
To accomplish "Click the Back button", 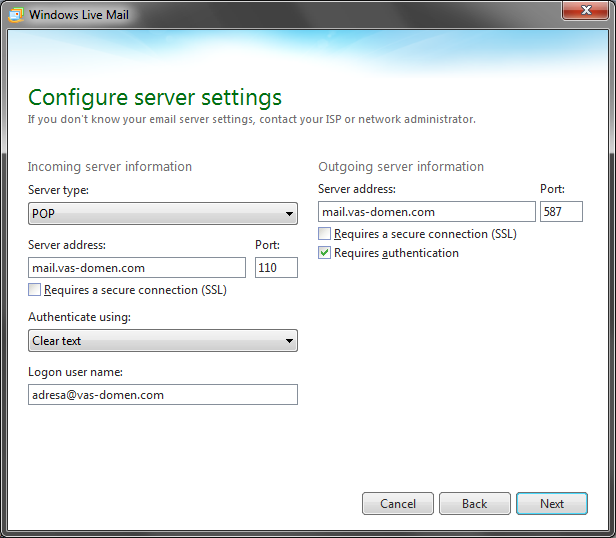I will click(x=475, y=503).
